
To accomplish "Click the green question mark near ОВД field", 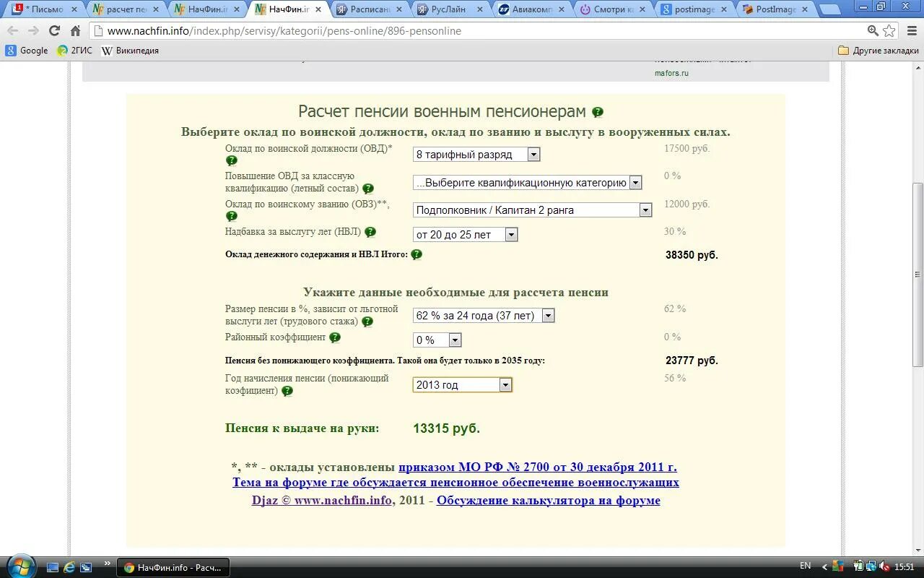I will click(x=232, y=160).
